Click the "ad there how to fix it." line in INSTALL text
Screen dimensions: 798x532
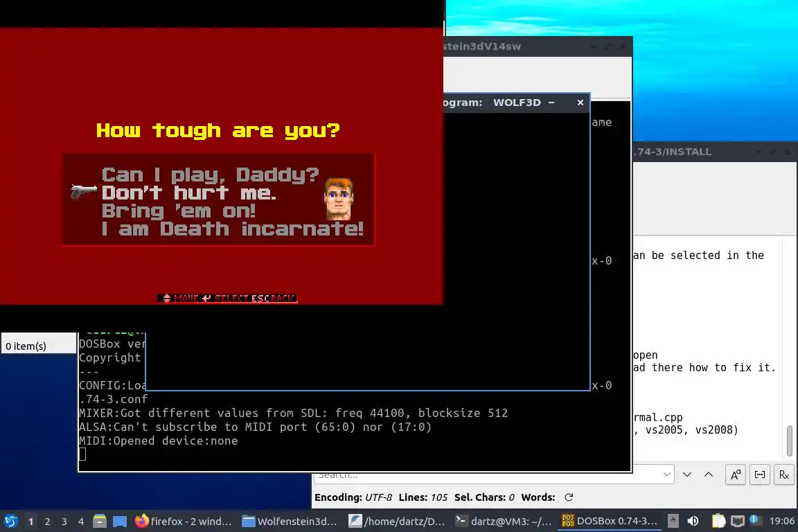point(704,368)
